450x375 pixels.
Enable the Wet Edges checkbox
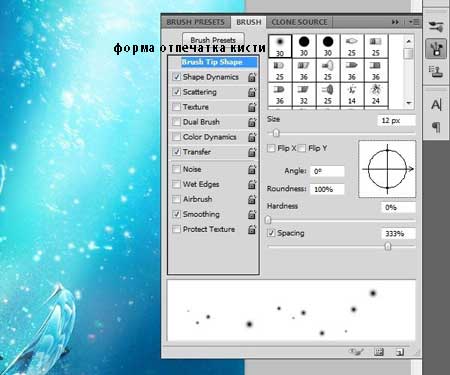[x=177, y=184]
